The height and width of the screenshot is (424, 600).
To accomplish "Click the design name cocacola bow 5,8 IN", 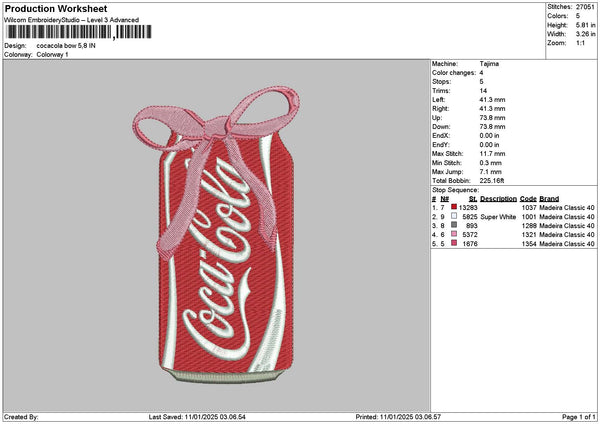I will [68, 46].
